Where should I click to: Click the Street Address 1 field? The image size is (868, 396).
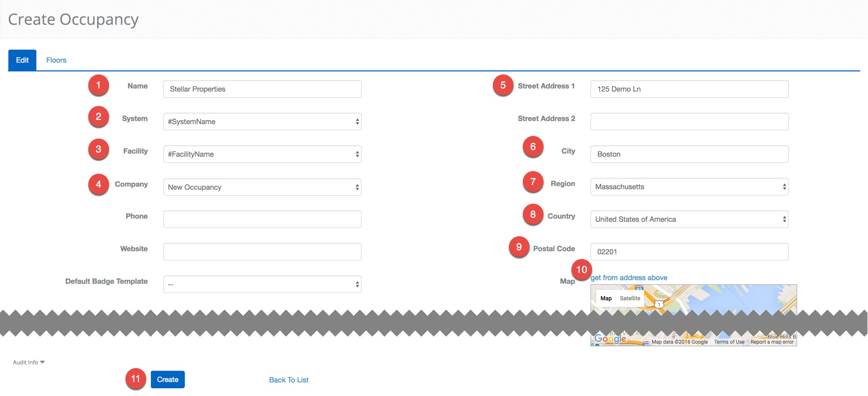689,89
